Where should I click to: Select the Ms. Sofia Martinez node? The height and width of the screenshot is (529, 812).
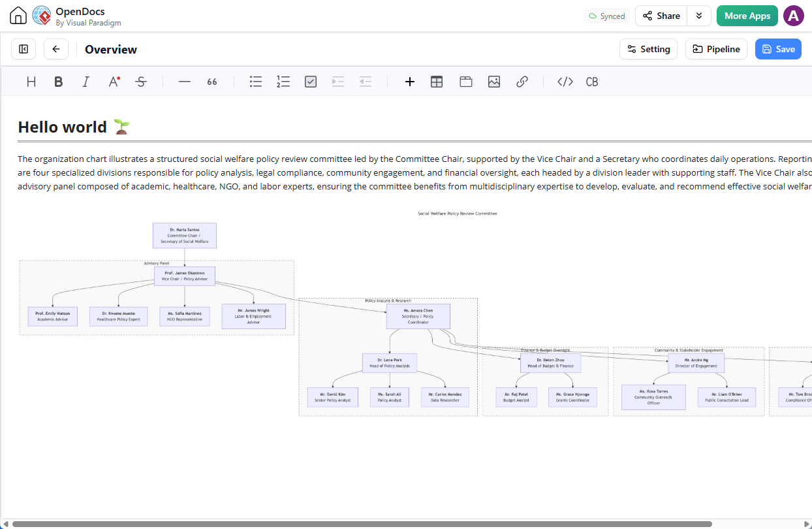(x=185, y=317)
